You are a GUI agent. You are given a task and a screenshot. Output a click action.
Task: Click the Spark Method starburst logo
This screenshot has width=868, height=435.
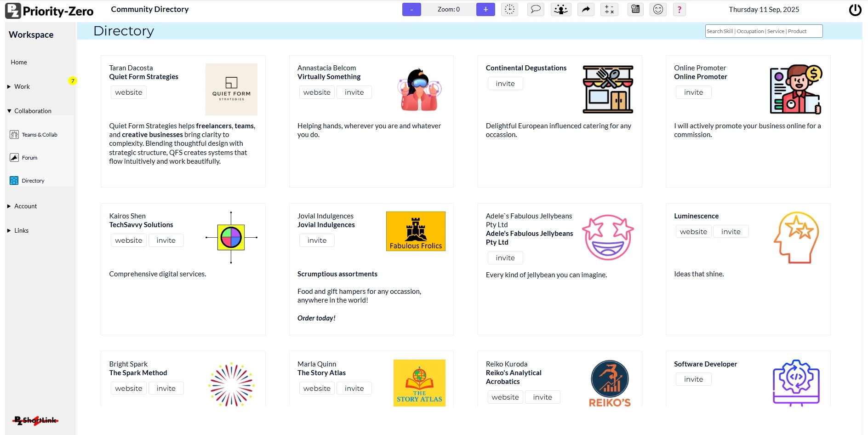(231, 384)
